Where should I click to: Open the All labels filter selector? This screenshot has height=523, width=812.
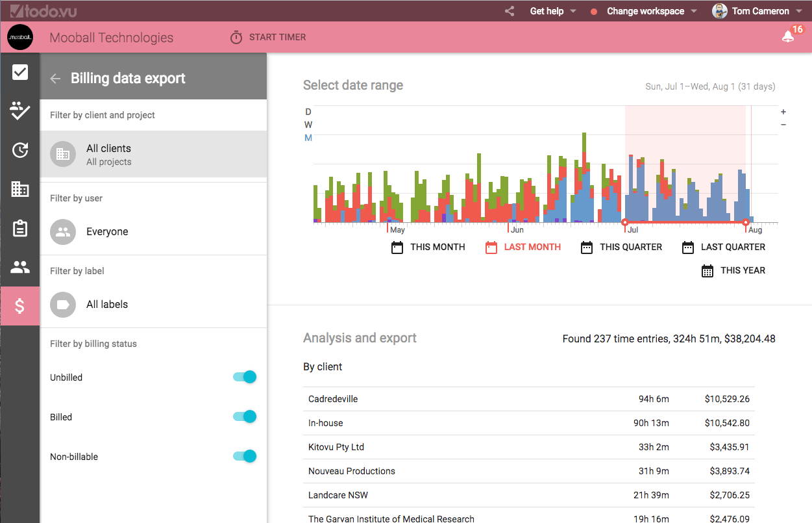click(153, 305)
